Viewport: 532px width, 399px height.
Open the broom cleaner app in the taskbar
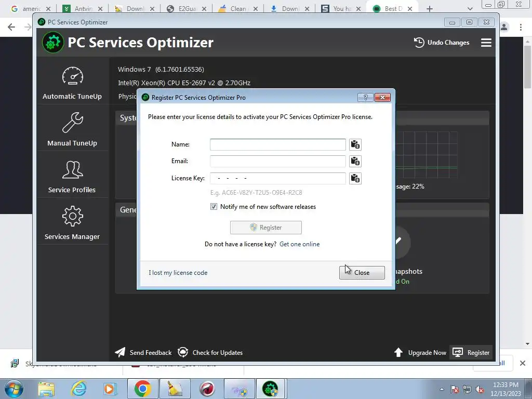pyautogui.click(x=175, y=389)
